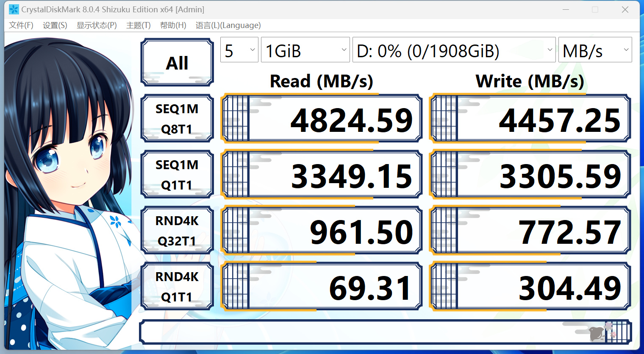644x354 pixels.
Task: Open the 主题(T) theme menu
Action: coord(138,25)
